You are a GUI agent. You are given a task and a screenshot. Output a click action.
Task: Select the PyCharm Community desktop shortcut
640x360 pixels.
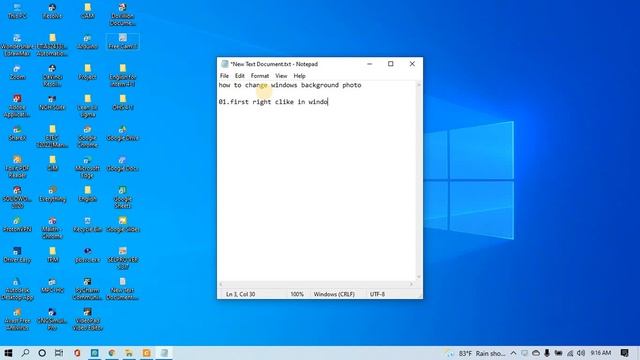tap(87, 289)
